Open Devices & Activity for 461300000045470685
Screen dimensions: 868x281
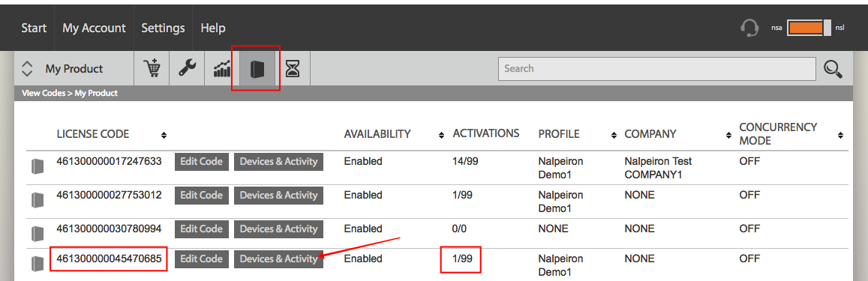278,259
